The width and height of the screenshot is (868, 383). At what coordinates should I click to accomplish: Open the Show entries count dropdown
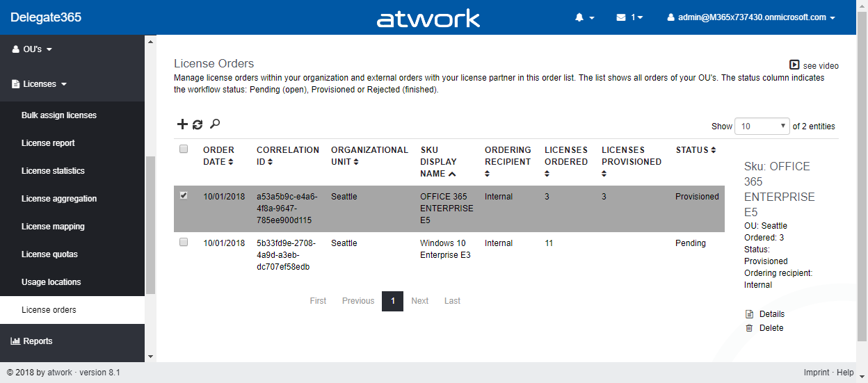[762, 127]
